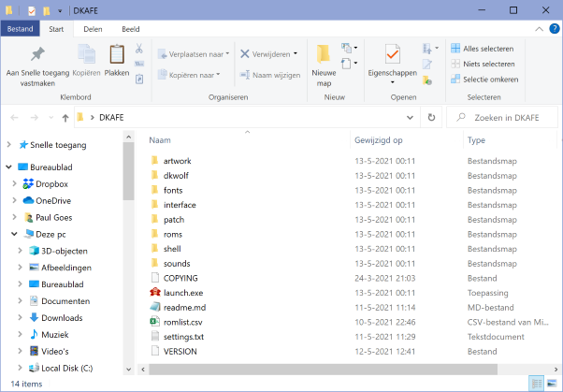Select the VERSION file
The height and width of the screenshot is (392, 563).
point(180,352)
